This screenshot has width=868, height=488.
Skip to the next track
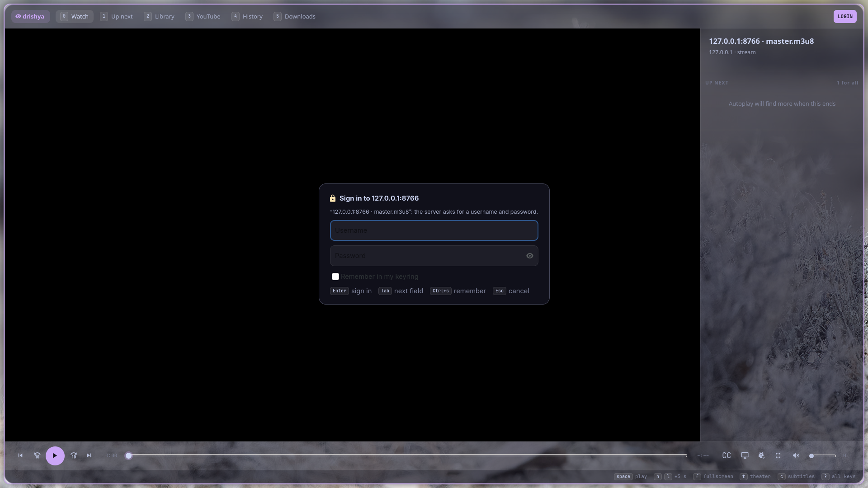click(89, 455)
